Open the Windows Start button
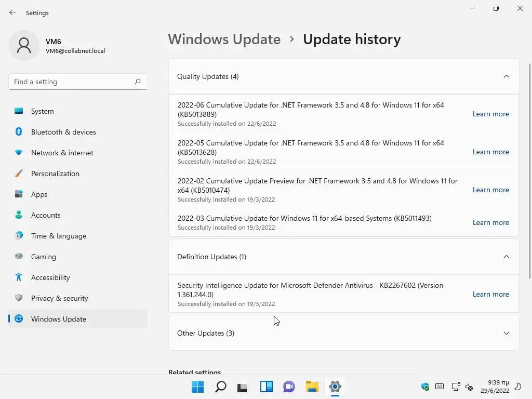Image resolution: width=532 pixels, height=399 pixels. tap(197, 387)
